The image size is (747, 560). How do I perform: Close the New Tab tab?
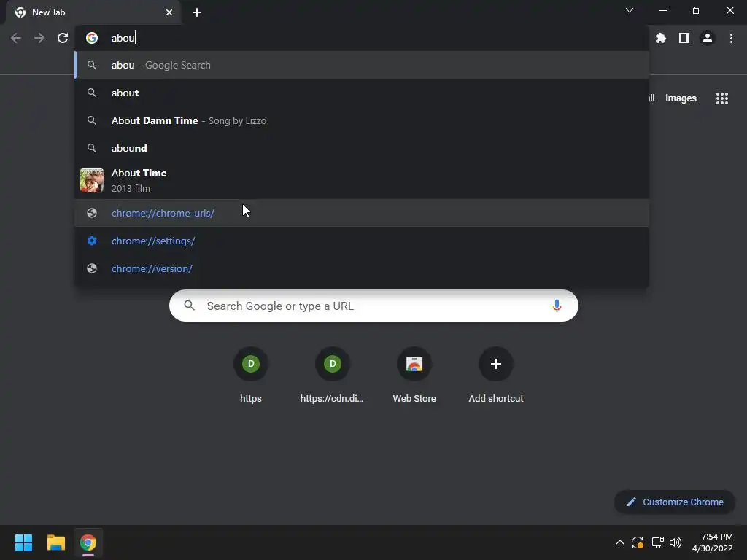[169, 12]
